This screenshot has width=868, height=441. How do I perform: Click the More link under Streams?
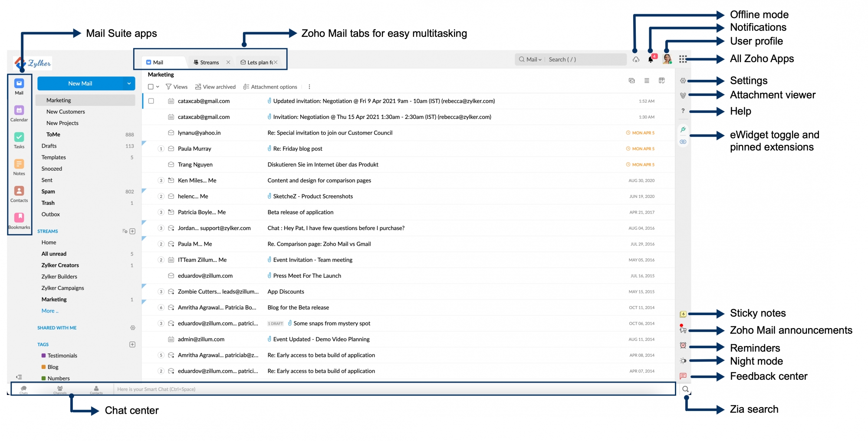[49, 311]
